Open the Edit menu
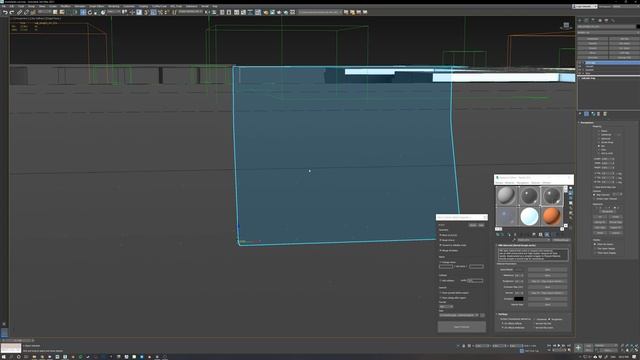The image size is (640, 360). pyautogui.click(x=11, y=7)
